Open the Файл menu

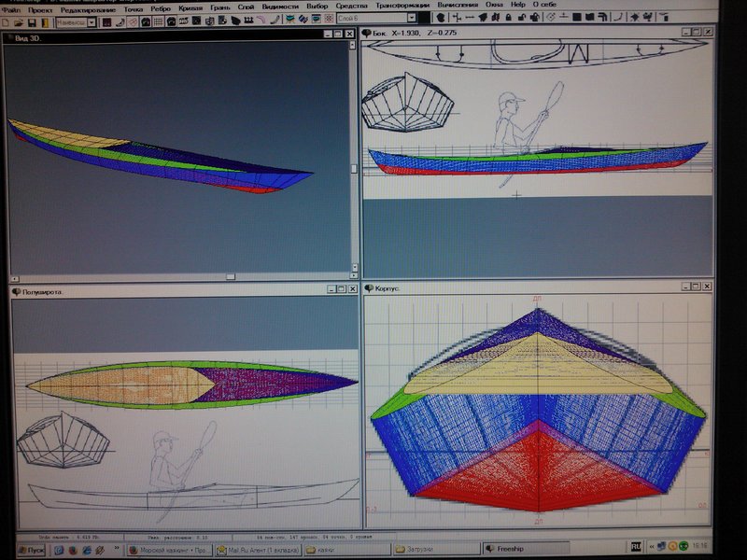10,9
